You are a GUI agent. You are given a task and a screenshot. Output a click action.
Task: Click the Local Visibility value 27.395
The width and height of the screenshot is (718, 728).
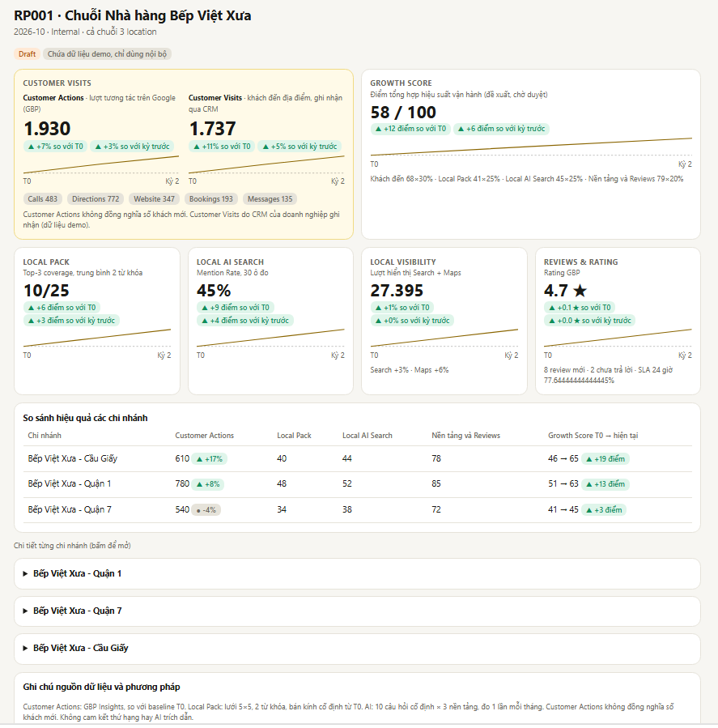397,291
